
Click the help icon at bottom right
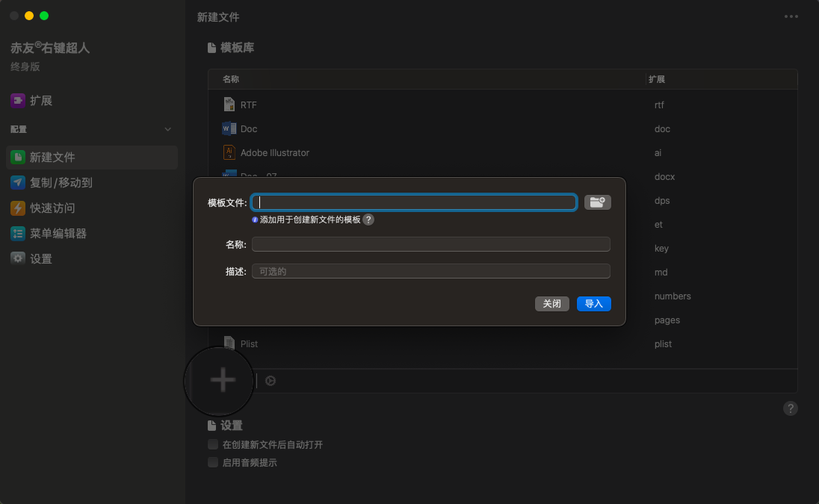(791, 408)
